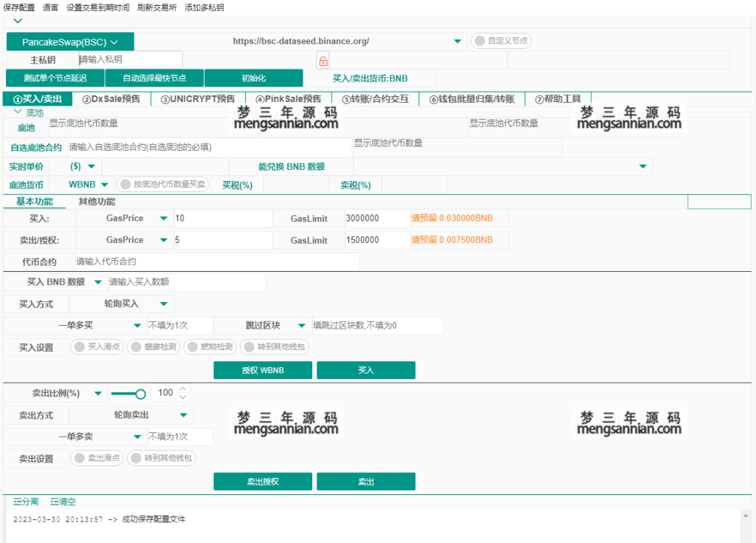Open 设置交易到期时间 menu
The height and width of the screenshot is (543, 756).
[x=98, y=7]
